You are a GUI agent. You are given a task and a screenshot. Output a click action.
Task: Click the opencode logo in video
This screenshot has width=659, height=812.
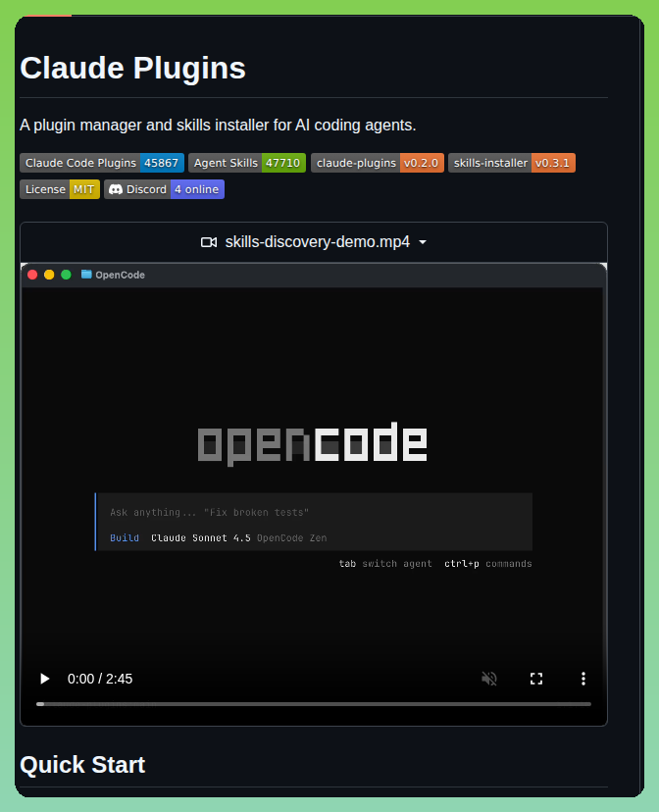(312, 444)
